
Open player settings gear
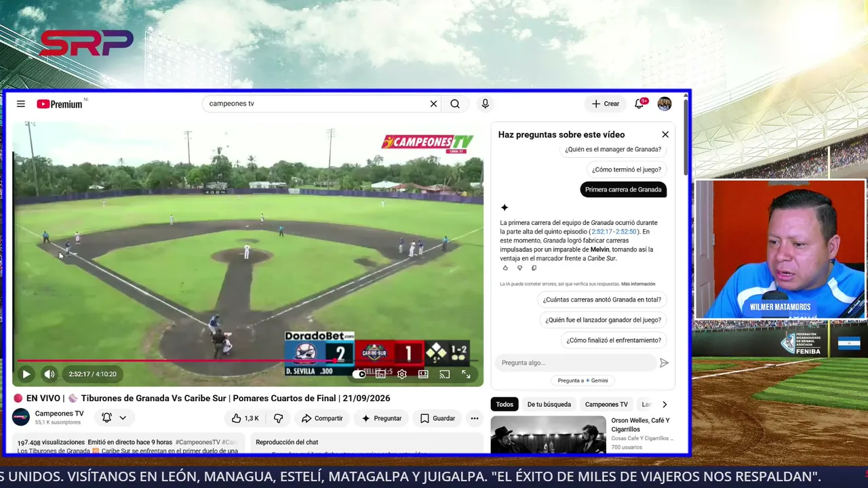[x=402, y=374]
